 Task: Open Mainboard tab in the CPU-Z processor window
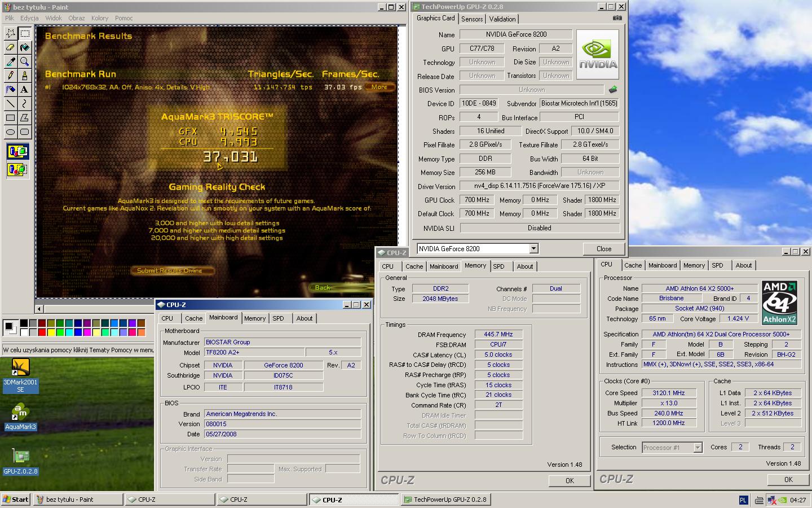click(663, 265)
